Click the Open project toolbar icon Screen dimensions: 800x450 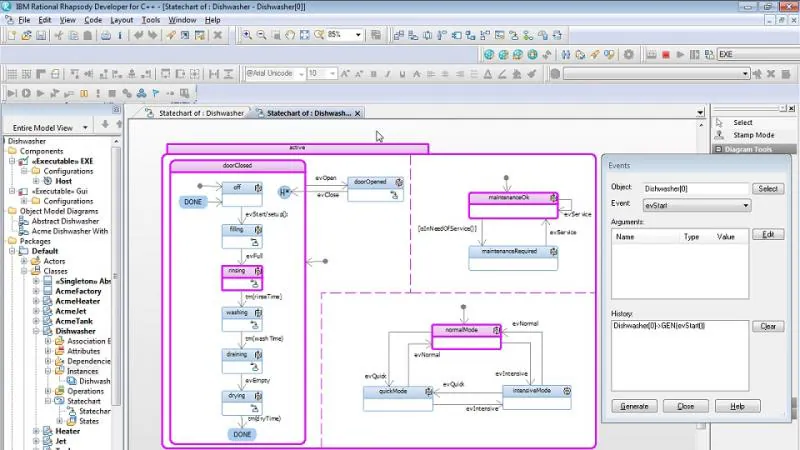(x=27, y=35)
